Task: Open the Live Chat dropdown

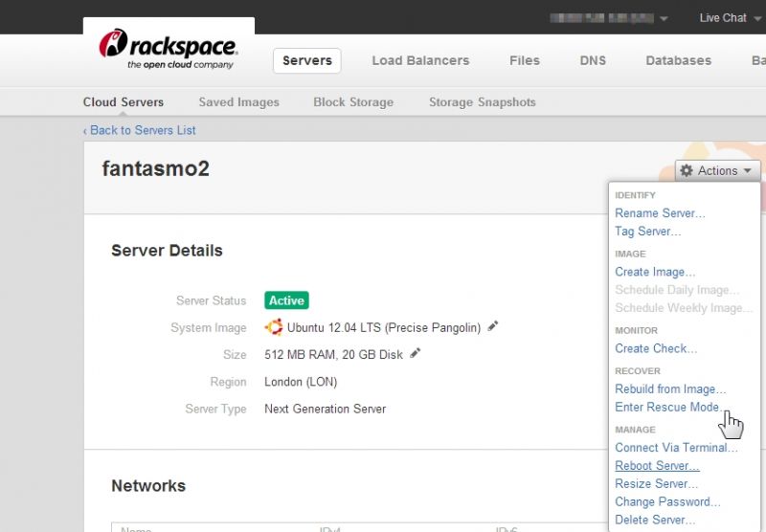Action: 730,18
